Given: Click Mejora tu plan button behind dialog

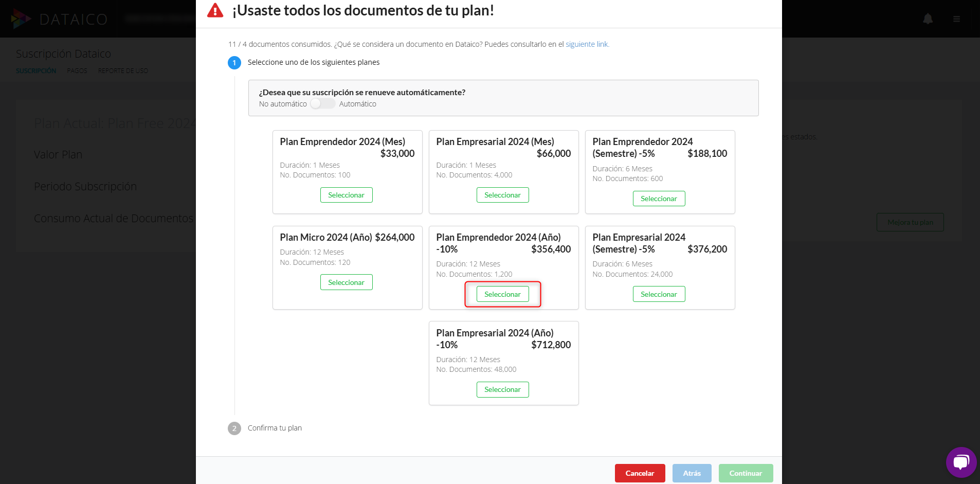Looking at the screenshot, I should pyautogui.click(x=910, y=222).
